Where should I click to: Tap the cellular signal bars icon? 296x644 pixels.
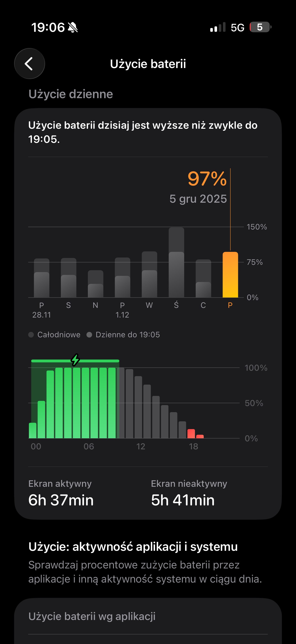218,27
